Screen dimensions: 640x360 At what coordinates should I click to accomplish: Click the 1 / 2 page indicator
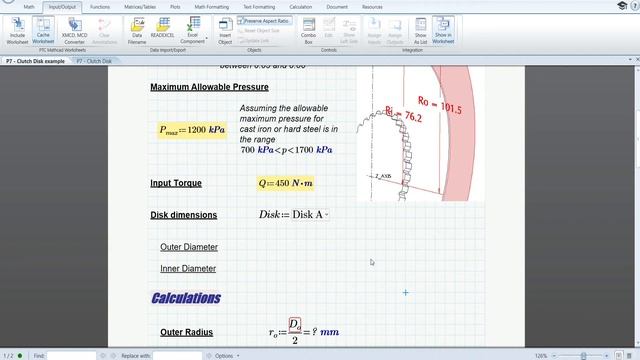pyautogui.click(x=8, y=356)
